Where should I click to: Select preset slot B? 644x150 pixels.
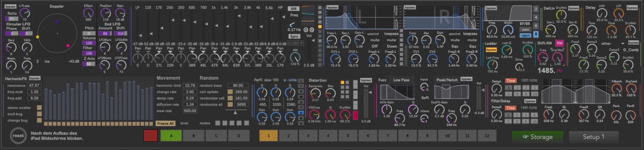[x=193, y=136]
